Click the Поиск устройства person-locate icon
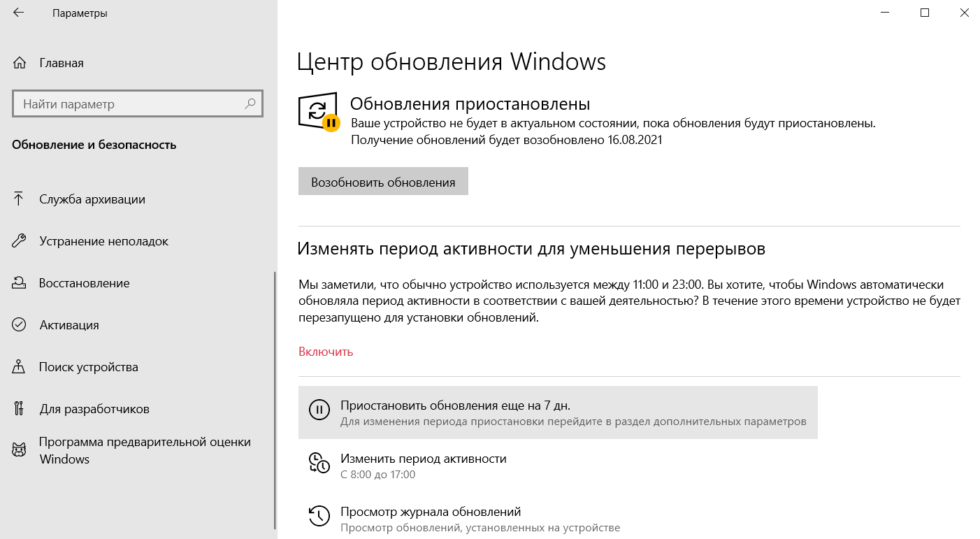The height and width of the screenshot is (539, 980). click(x=19, y=367)
